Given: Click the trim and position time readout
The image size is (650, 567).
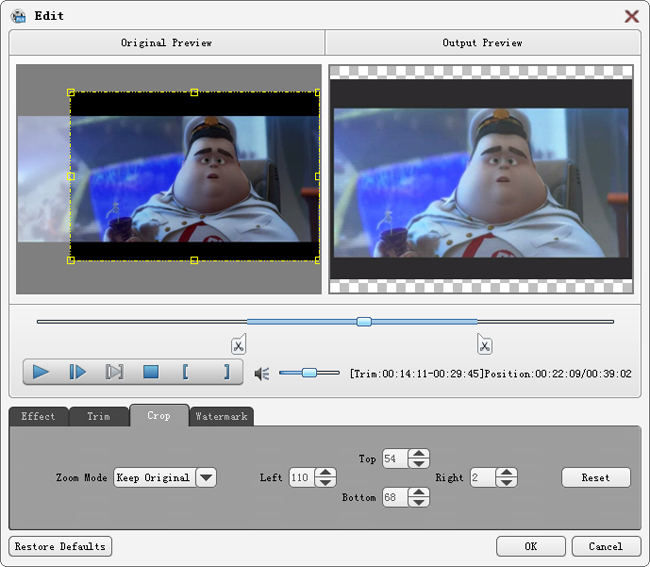Looking at the screenshot, I should point(490,374).
